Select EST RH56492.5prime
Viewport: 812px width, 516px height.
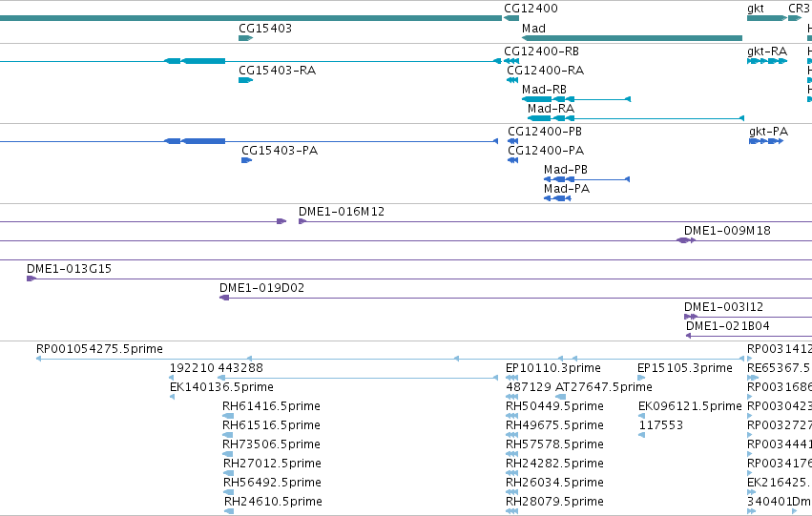click(x=272, y=483)
